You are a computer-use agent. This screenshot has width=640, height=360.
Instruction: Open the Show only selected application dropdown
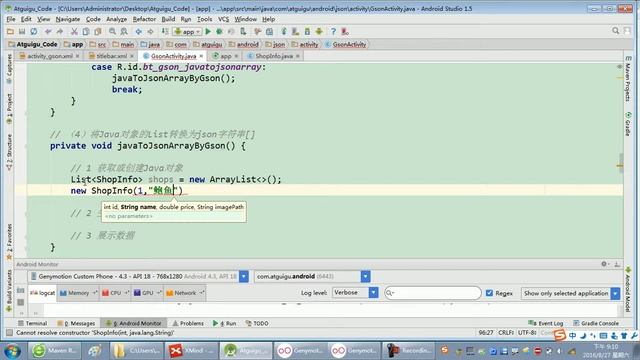pos(616,293)
